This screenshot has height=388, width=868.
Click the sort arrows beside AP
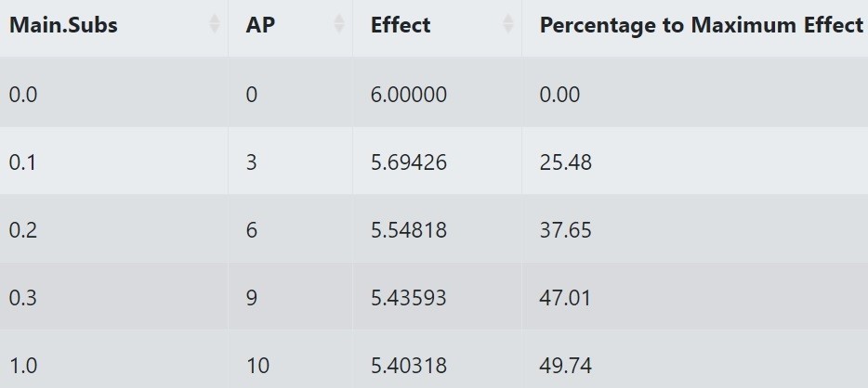pos(339,25)
